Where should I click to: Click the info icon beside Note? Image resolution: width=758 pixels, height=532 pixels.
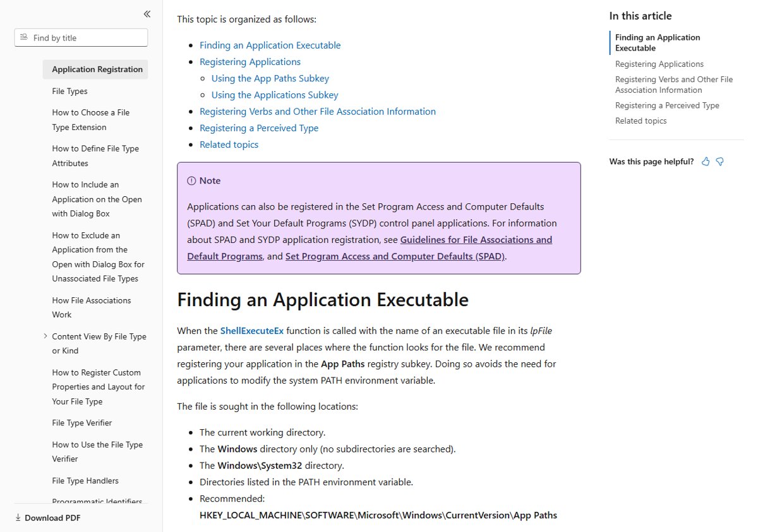tap(191, 180)
